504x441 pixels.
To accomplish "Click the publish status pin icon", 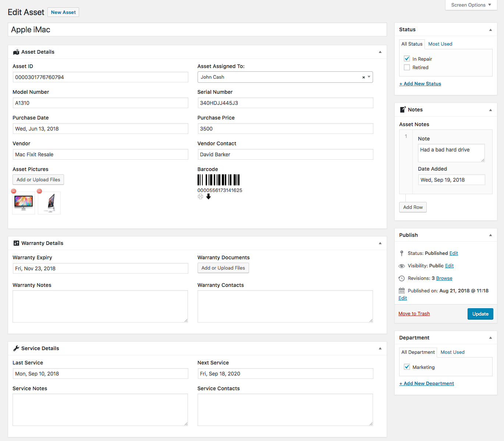I will click(x=402, y=253).
